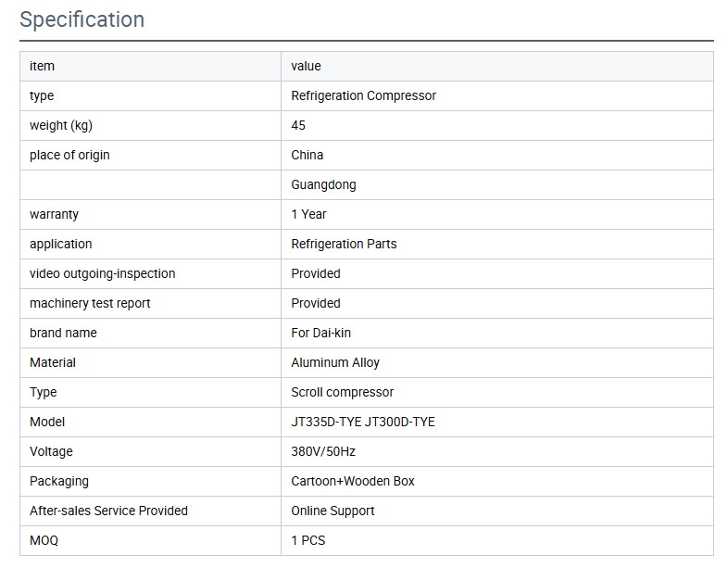Click the 'machinery test report' label
728x568 pixels.
(90, 304)
